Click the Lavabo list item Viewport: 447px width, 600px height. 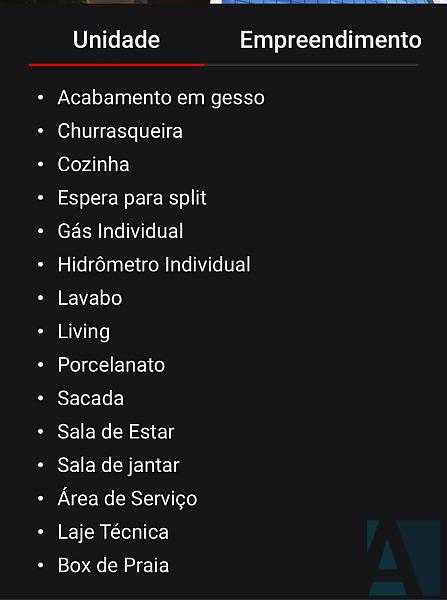90,298
